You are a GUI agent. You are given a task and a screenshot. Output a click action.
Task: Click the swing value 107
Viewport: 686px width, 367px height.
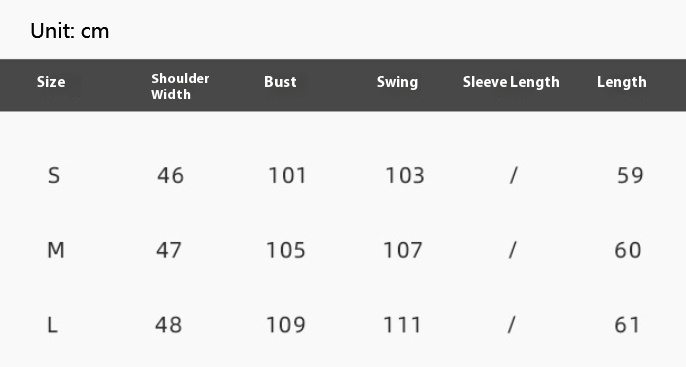[403, 250]
